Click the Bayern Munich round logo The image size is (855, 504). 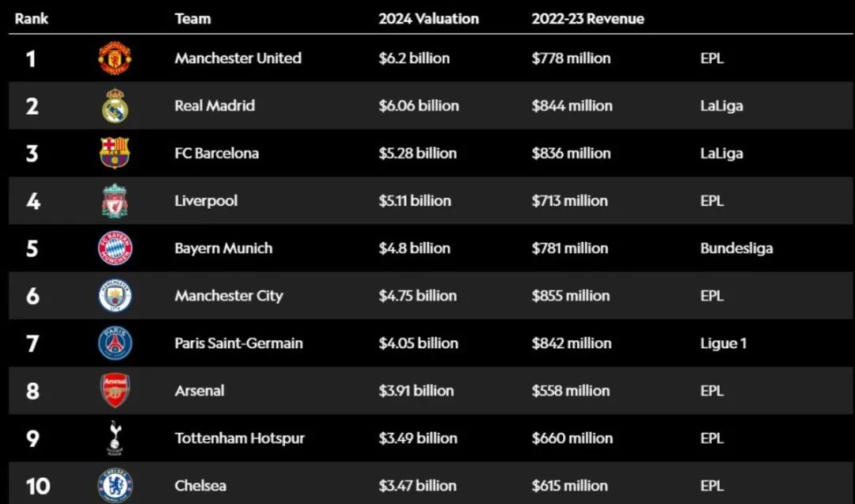[x=115, y=248]
